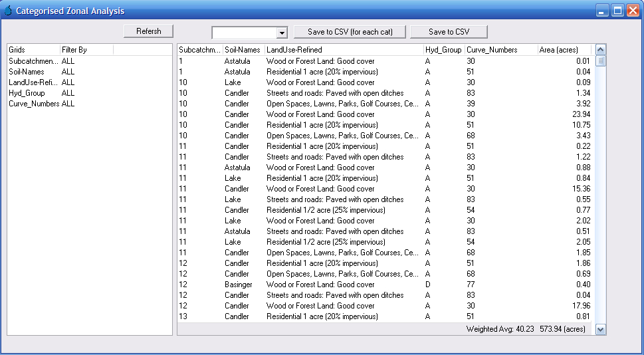Click the Filter By column header
644x355 pixels.
tap(86, 50)
